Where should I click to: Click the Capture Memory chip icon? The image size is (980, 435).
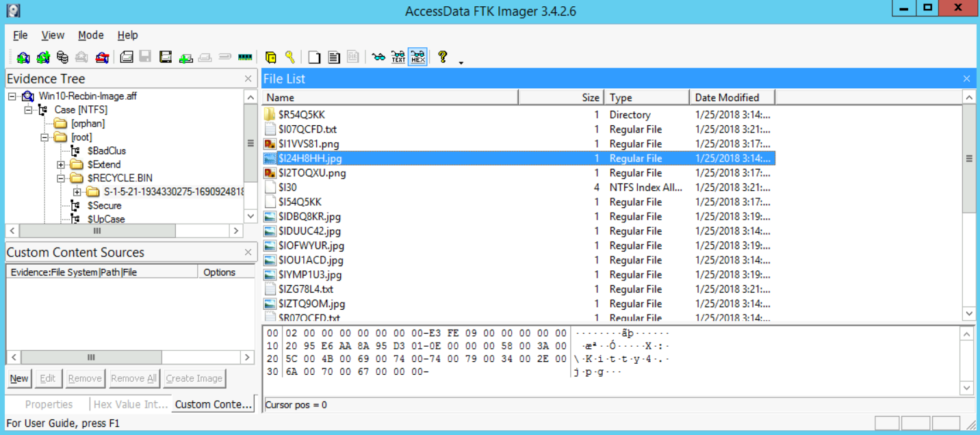click(245, 57)
